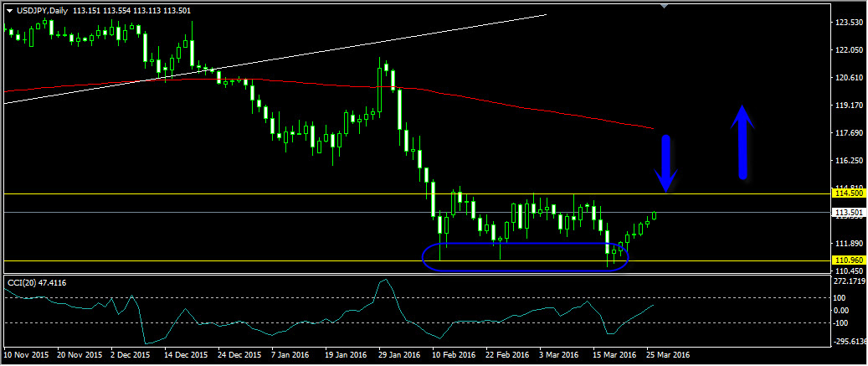Click the 3 Mar 2016 date label

click(557, 353)
